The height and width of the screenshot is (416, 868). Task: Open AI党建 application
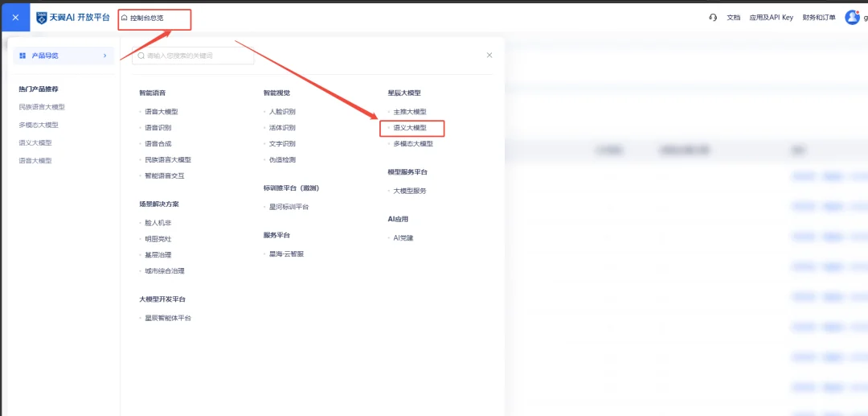tap(403, 237)
